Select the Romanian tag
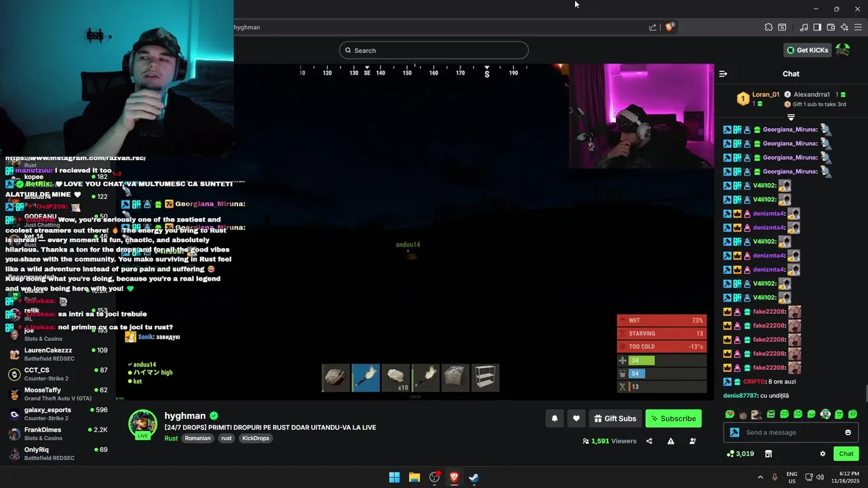Screen dimensions: 868x488 click(x=198, y=439)
